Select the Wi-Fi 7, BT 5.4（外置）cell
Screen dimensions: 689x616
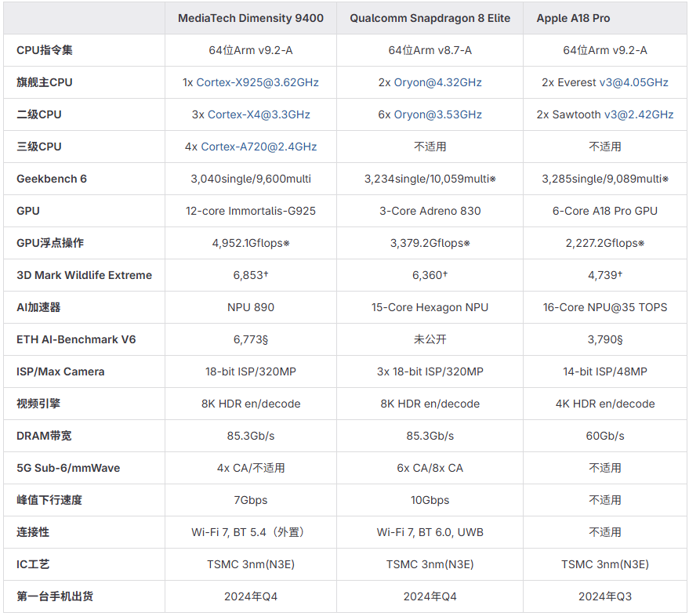(251, 532)
